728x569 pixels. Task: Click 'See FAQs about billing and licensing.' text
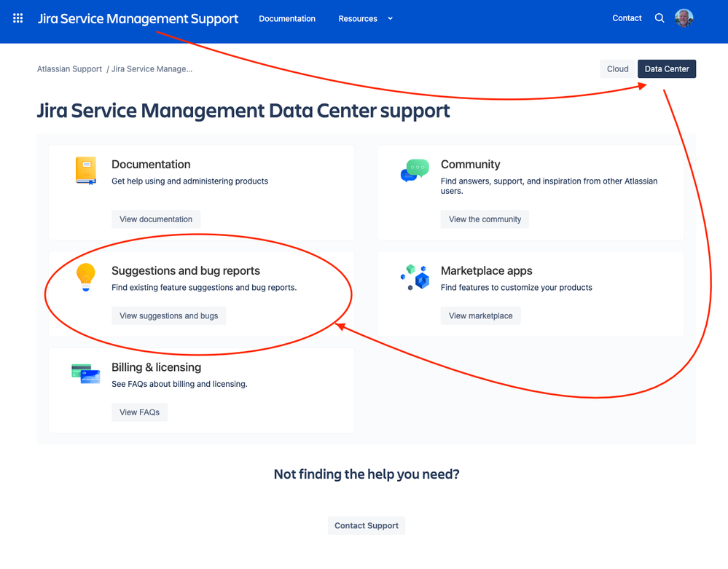coord(179,384)
